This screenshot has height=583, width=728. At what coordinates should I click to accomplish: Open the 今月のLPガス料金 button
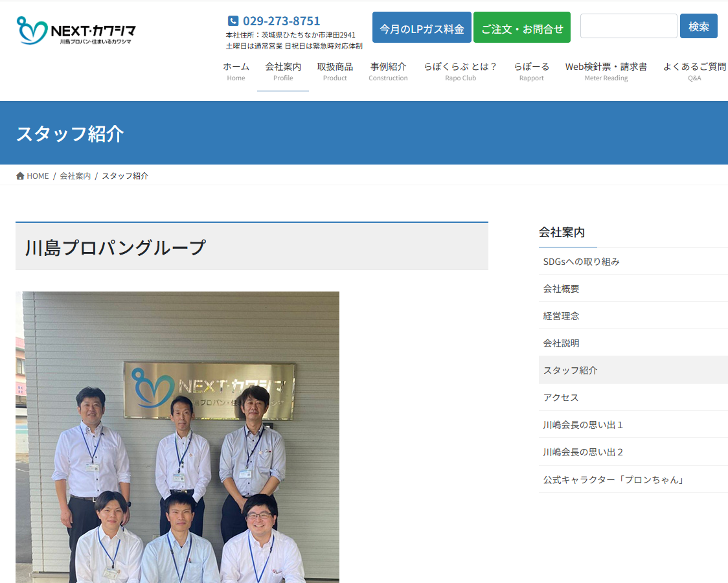422,28
